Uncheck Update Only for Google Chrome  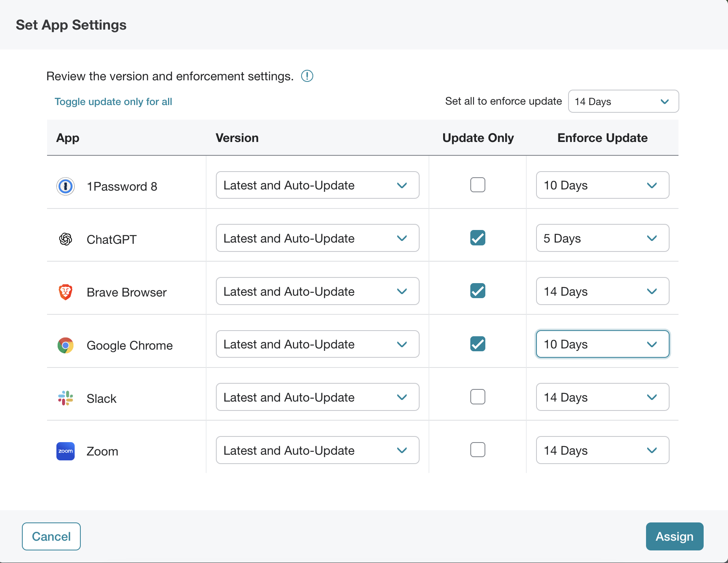click(x=478, y=344)
